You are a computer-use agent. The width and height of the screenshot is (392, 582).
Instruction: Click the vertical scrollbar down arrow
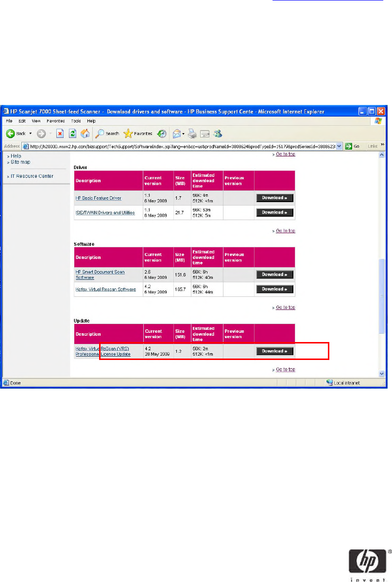point(382,374)
